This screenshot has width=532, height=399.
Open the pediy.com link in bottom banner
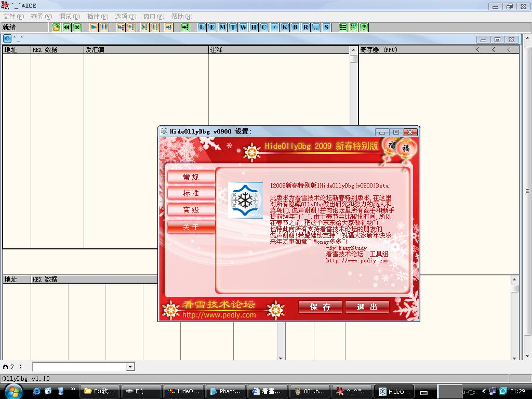[219, 315]
